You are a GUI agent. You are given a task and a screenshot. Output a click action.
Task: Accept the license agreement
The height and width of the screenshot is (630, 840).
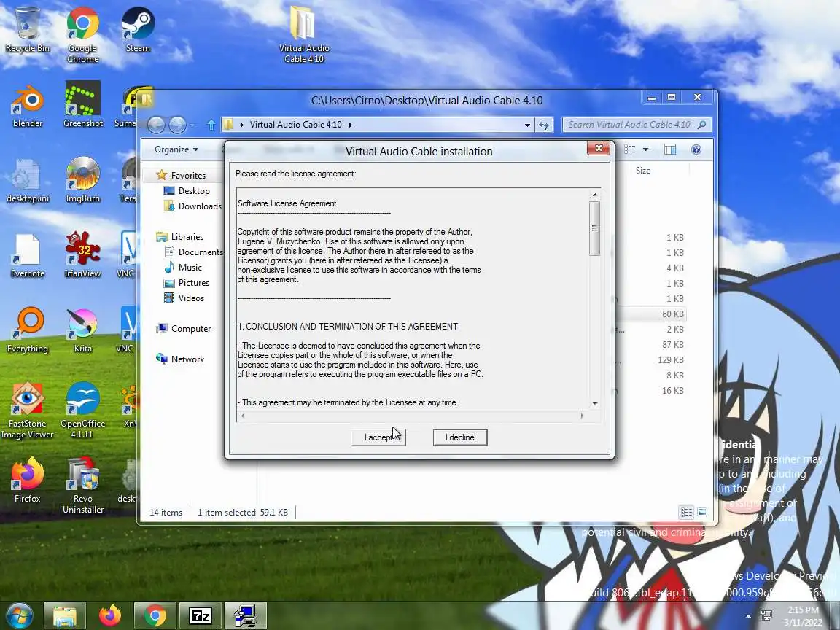pyautogui.click(x=378, y=437)
